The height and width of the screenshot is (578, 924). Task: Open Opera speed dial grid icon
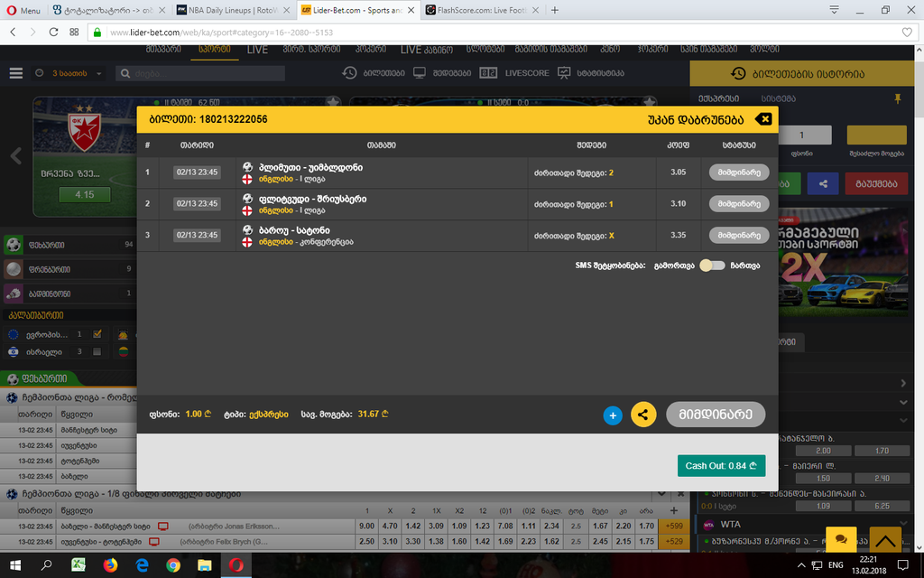tap(74, 32)
